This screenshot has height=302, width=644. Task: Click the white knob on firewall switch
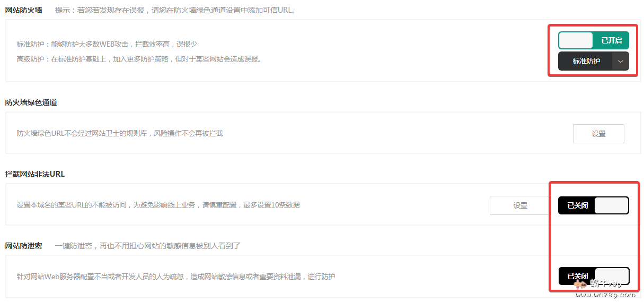[x=576, y=40]
